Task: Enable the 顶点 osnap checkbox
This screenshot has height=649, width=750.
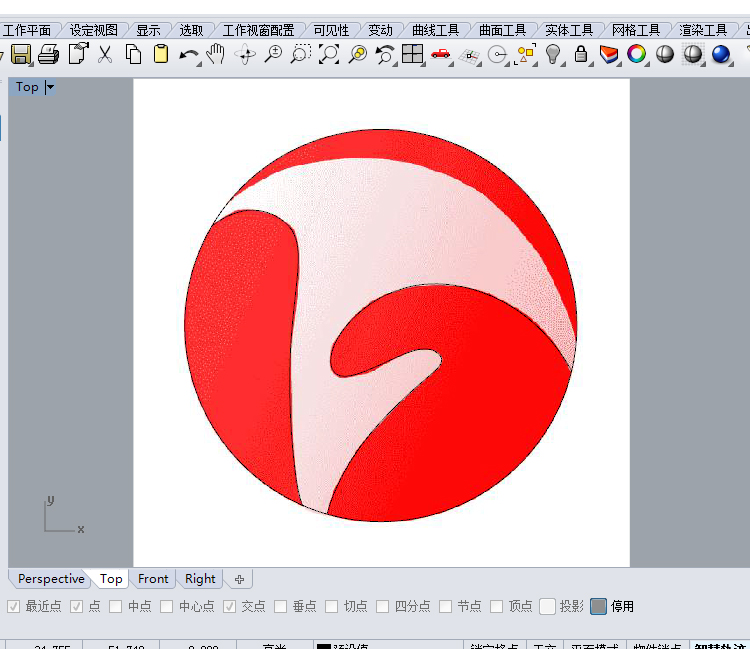Action: [x=496, y=606]
